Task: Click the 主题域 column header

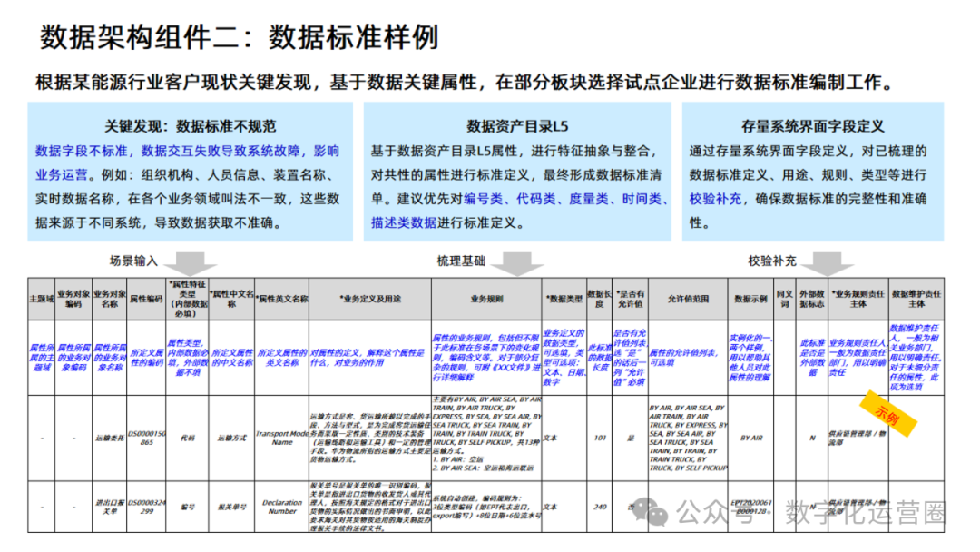Action: pyautogui.click(x=41, y=300)
